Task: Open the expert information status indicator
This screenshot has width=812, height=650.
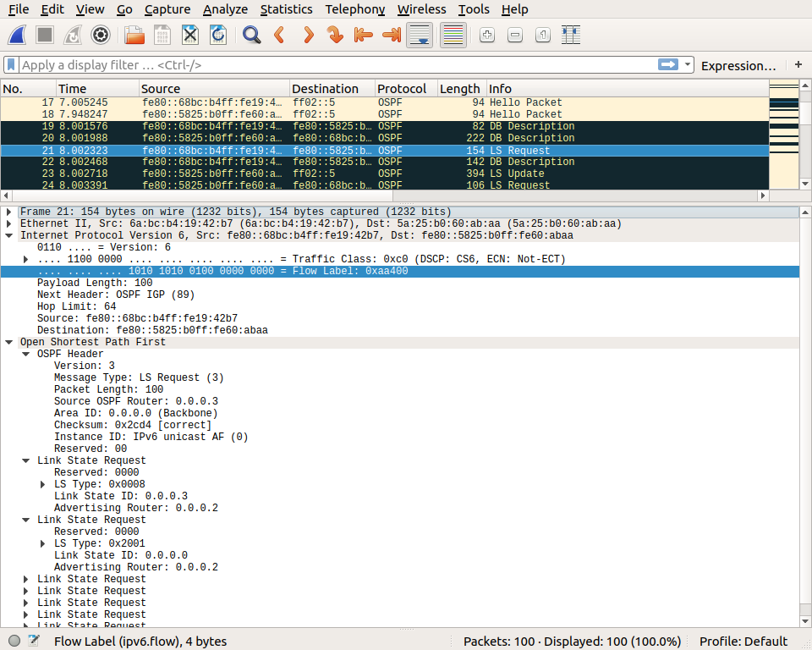Action: [14, 641]
